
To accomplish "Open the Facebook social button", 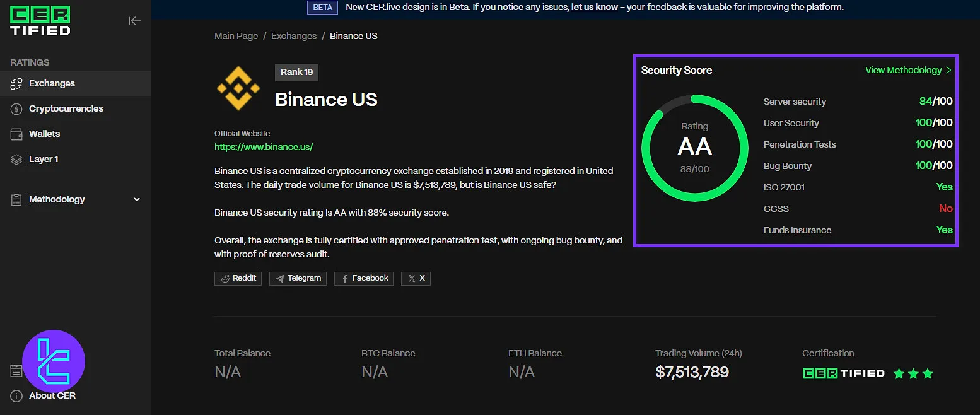I will 364,278.
